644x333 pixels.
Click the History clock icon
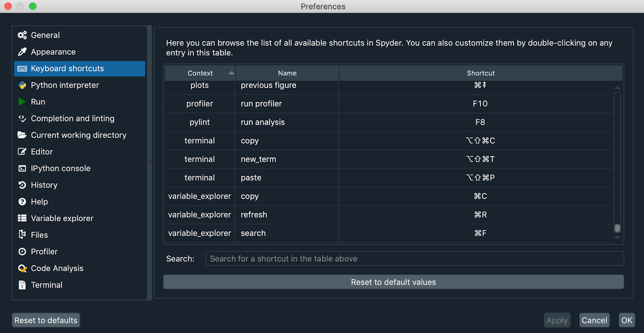(22, 185)
